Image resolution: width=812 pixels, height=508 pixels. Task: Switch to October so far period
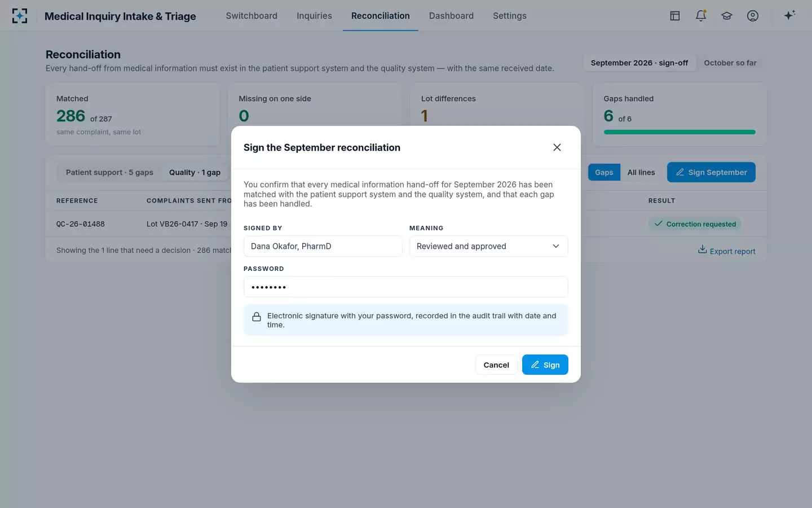pyautogui.click(x=730, y=63)
